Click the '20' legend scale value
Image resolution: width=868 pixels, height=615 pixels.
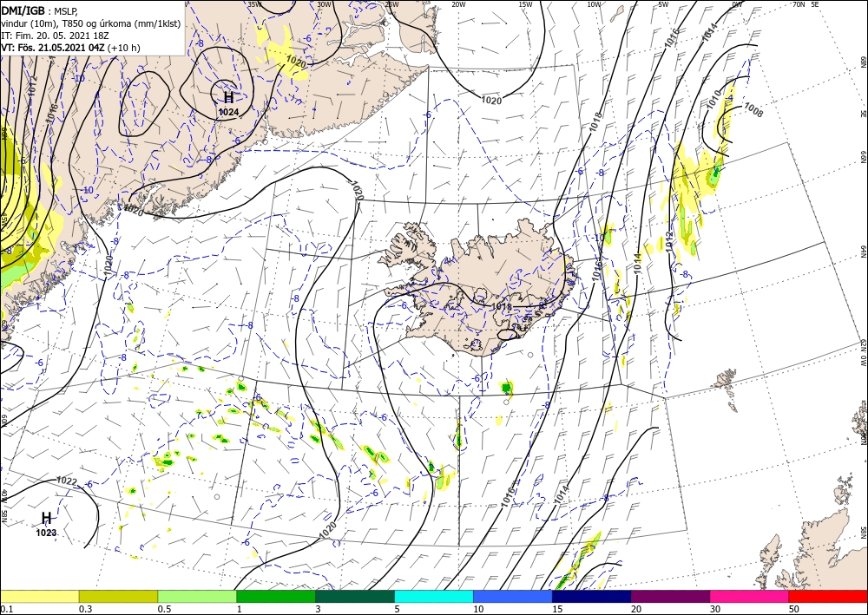pyautogui.click(x=636, y=609)
